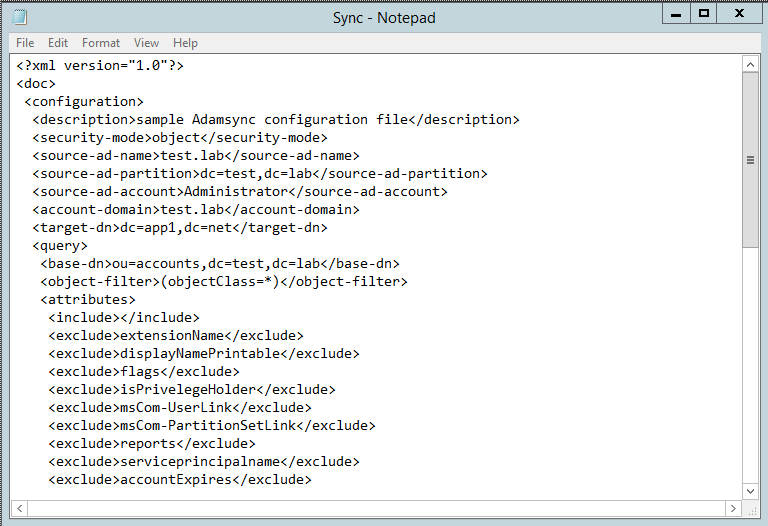768x526 pixels.
Task: Click the horizontal scrollbar right arrow
Action: coord(733,508)
